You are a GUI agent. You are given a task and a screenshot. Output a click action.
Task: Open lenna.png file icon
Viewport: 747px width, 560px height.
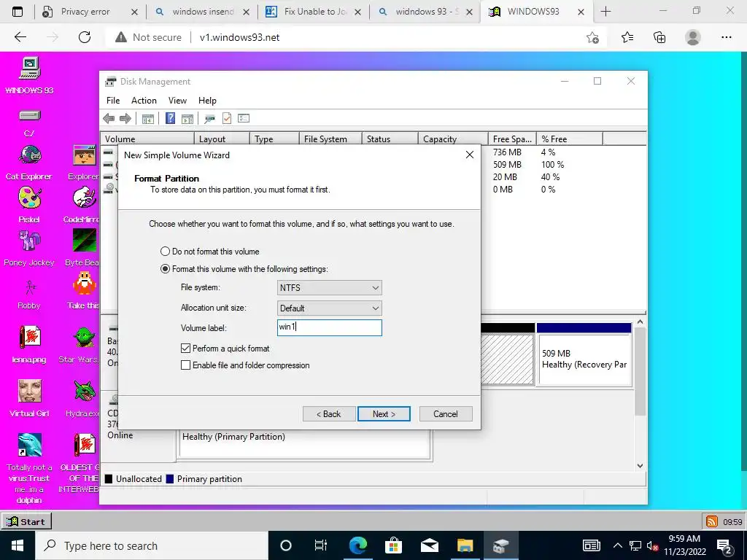29,344
